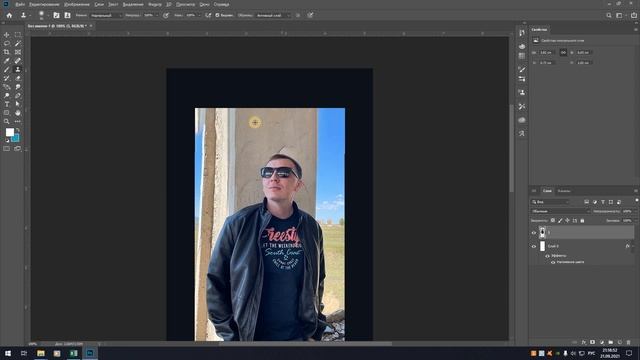Select the Hand tool
This screenshot has width=640, height=360.
point(18,113)
